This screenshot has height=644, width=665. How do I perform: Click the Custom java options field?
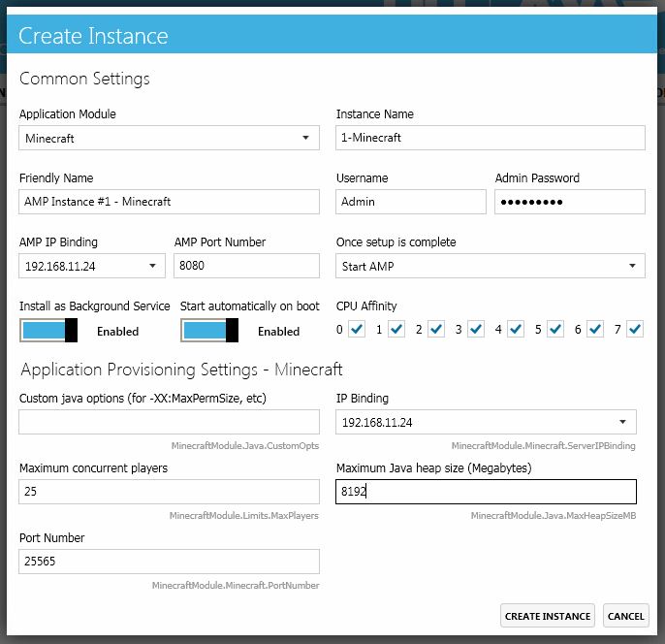[169, 422]
